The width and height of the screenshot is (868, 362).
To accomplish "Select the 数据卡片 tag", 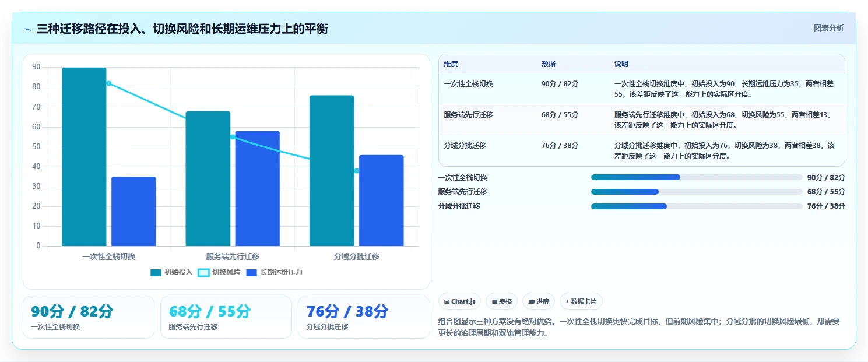I will 581,301.
